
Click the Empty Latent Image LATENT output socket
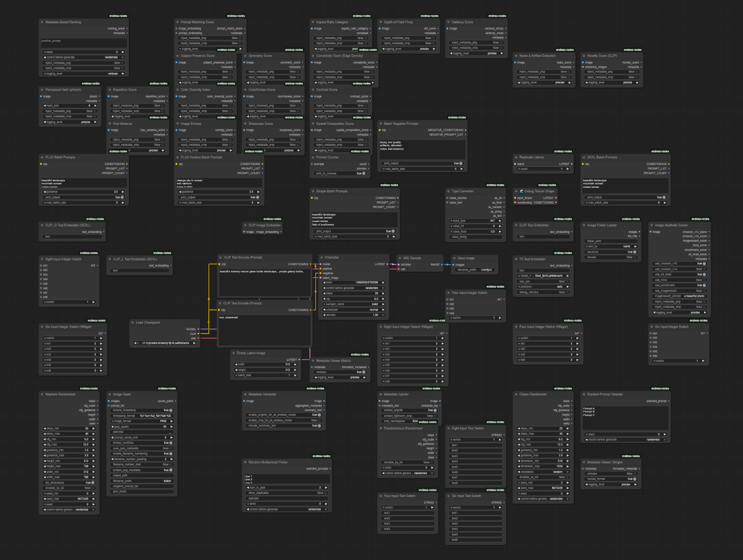tap(299, 360)
